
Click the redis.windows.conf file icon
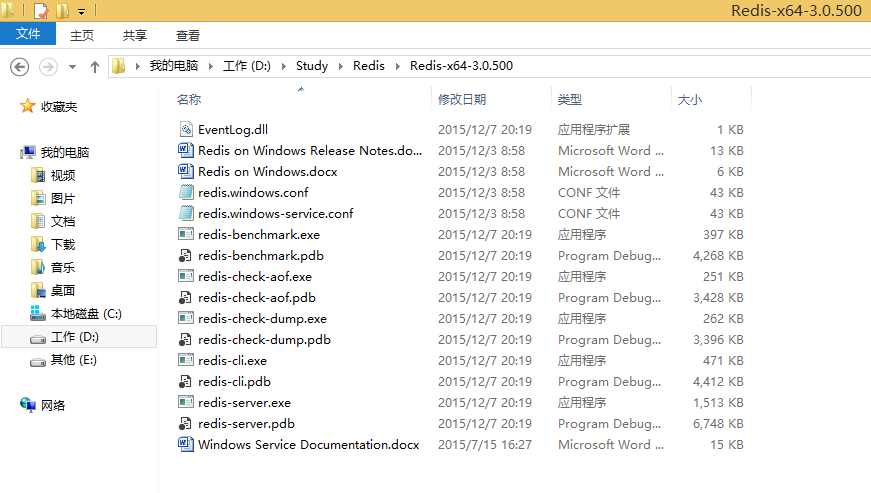point(186,193)
